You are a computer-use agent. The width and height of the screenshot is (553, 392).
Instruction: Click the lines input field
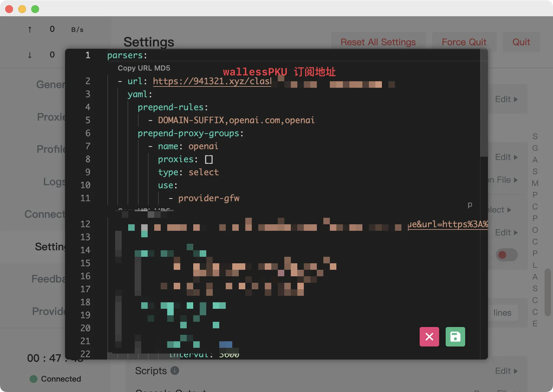pyautogui.click(x=502, y=313)
